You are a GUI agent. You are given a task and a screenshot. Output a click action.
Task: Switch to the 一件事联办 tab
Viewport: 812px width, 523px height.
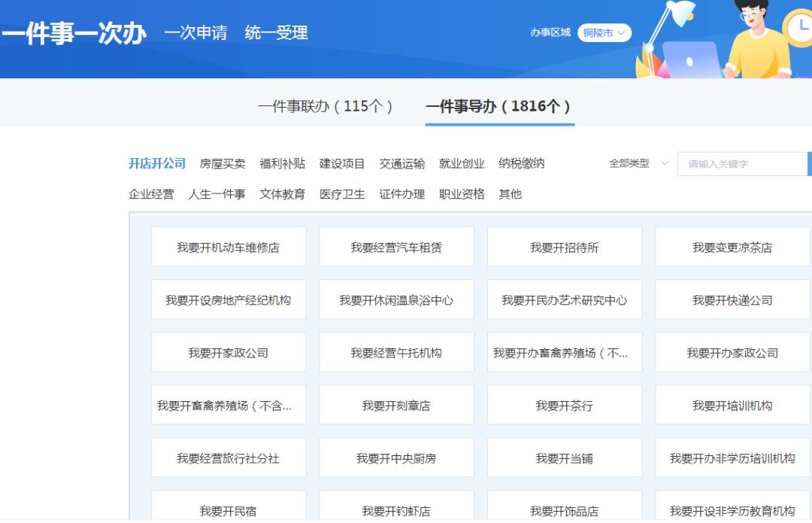pos(326,106)
